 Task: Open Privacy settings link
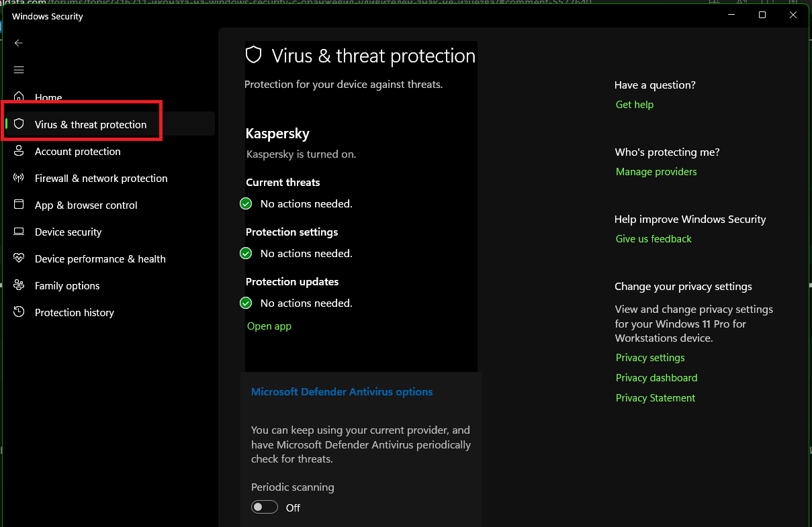[x=650, y=358]
